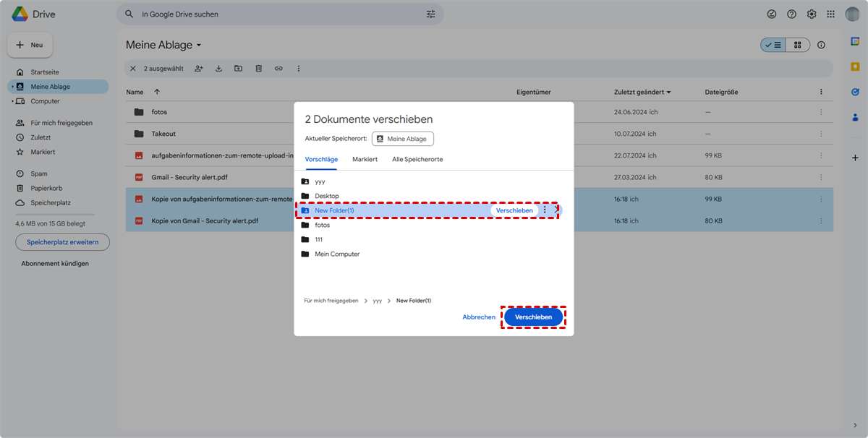This screenshot has height=438, width=868.
Task: Click the Neu button
Action: pyautogui.click(x=30, y=45)
